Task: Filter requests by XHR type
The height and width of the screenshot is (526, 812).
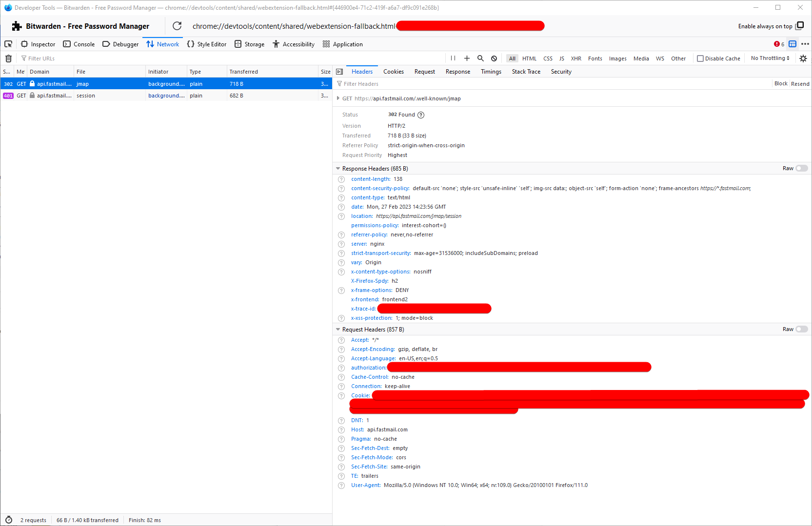Action: 576,58
